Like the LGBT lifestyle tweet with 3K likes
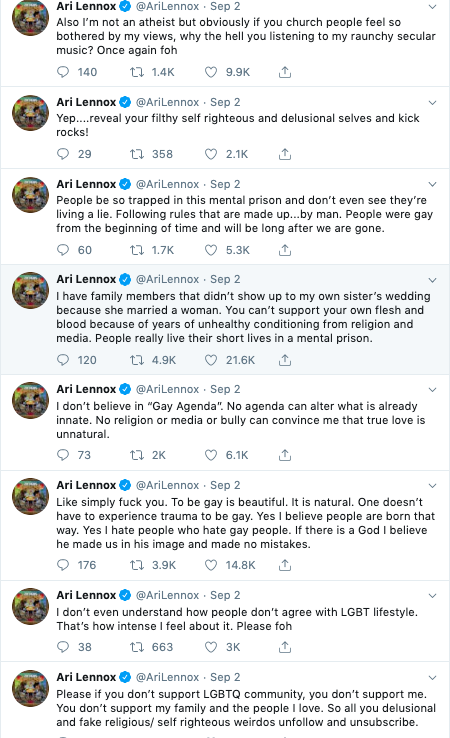The image size is (450, 738). 211,647
